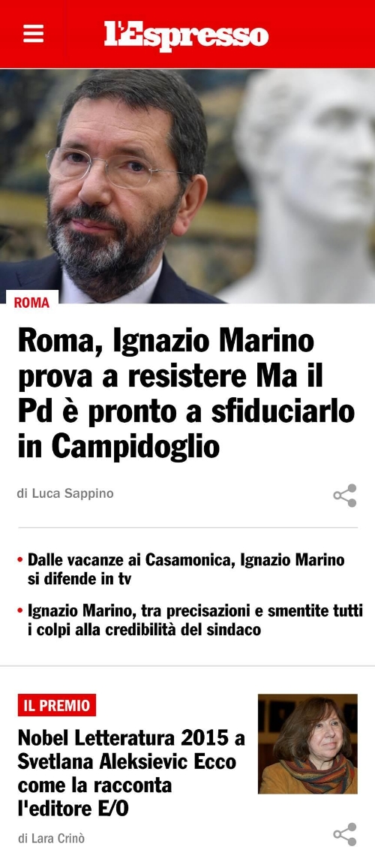The image size is (375, 868).
Task: Open headline about Marino prova a resistere
Action: (187, 393)
